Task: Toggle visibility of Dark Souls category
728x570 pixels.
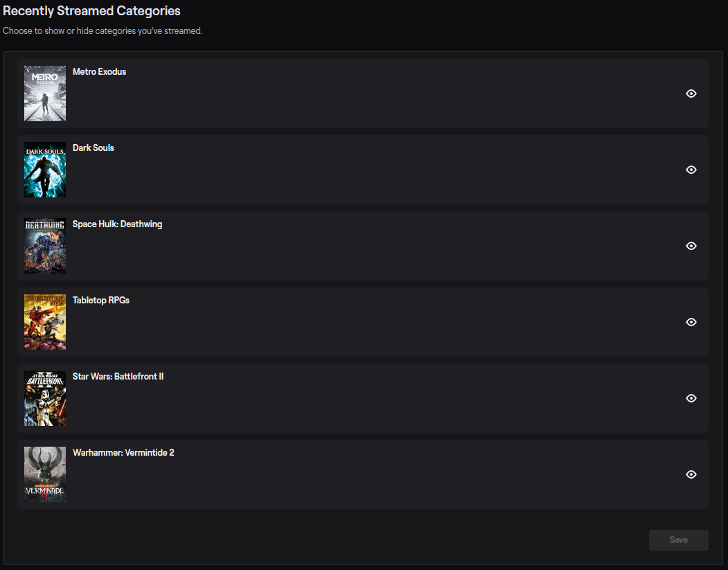Action: pyautogui.click(x=691, y=170)
